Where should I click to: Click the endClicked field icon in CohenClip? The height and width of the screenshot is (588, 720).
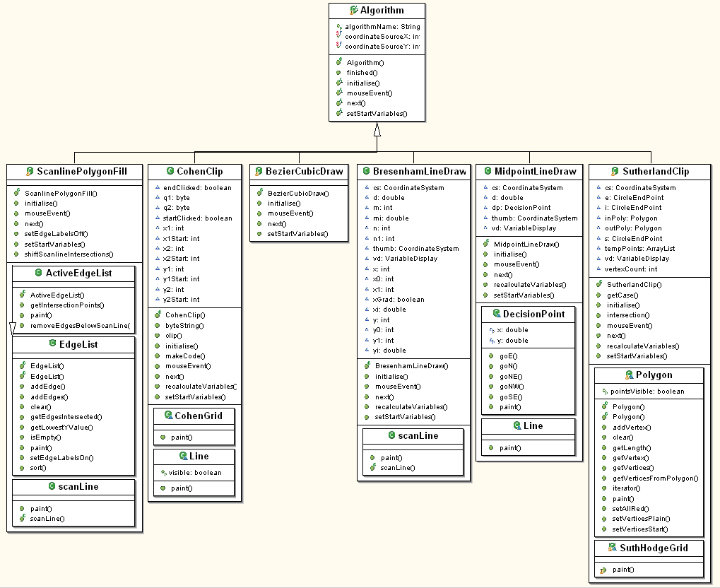point(158,187)
